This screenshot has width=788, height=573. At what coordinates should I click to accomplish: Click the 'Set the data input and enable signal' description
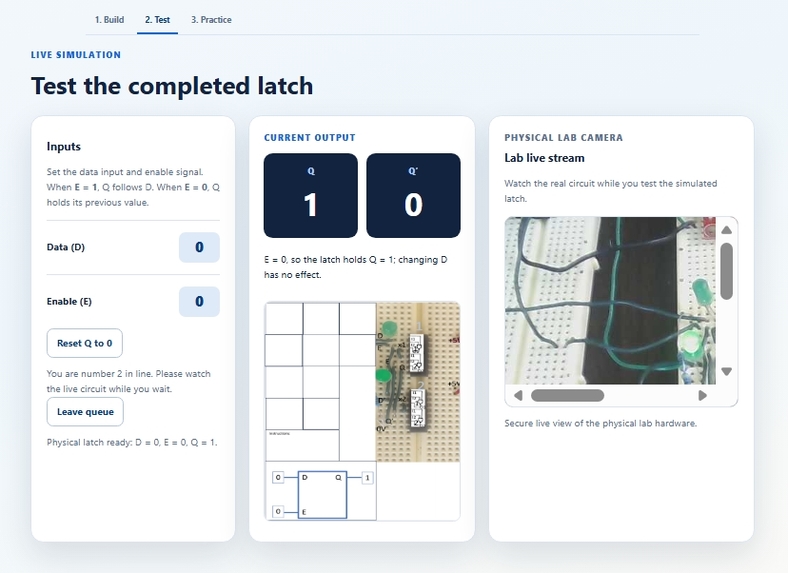(x=133, y=187)
